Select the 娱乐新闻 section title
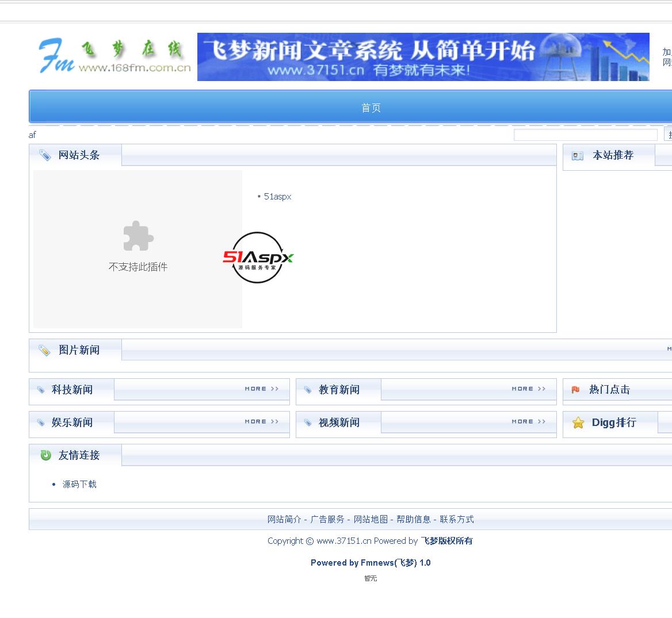Image resolution: width=672 pixels, height=618 pixels. coord(72,423)
